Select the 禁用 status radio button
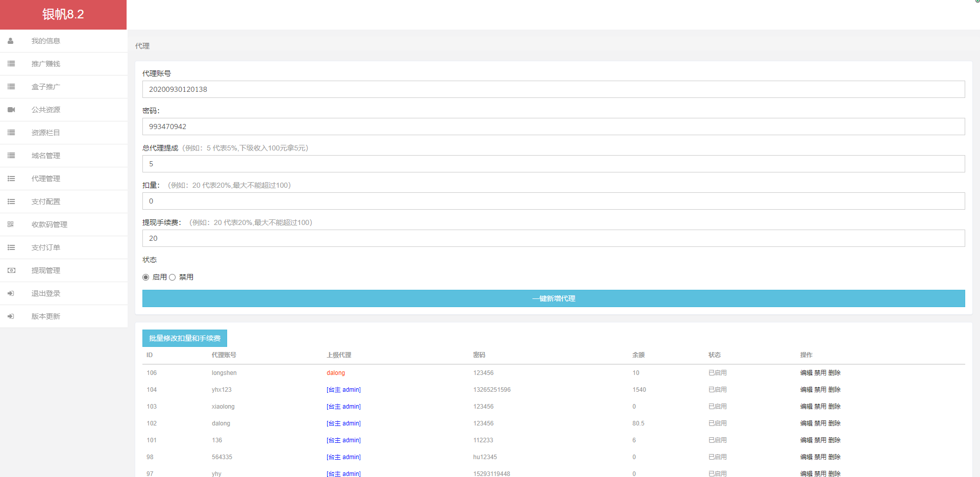This screenshot has width=980, height=477. (x=173, y=277)
